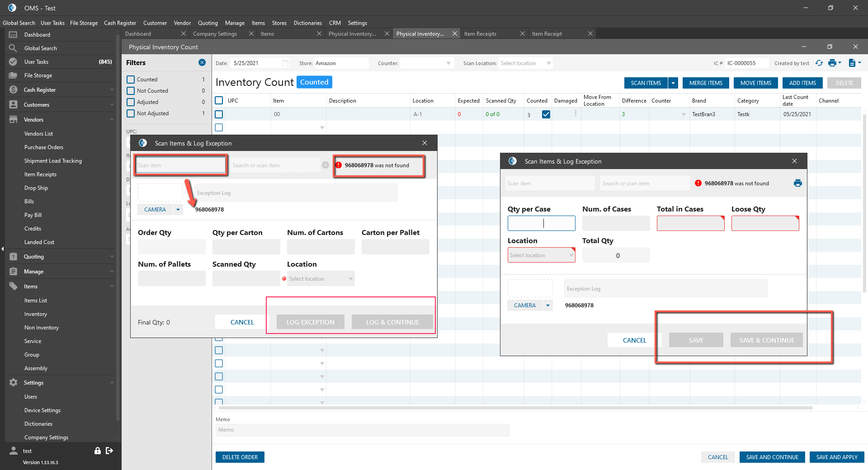
Task: Uncheck the Counted checkbox in item row 00
Action: point(546,114)
